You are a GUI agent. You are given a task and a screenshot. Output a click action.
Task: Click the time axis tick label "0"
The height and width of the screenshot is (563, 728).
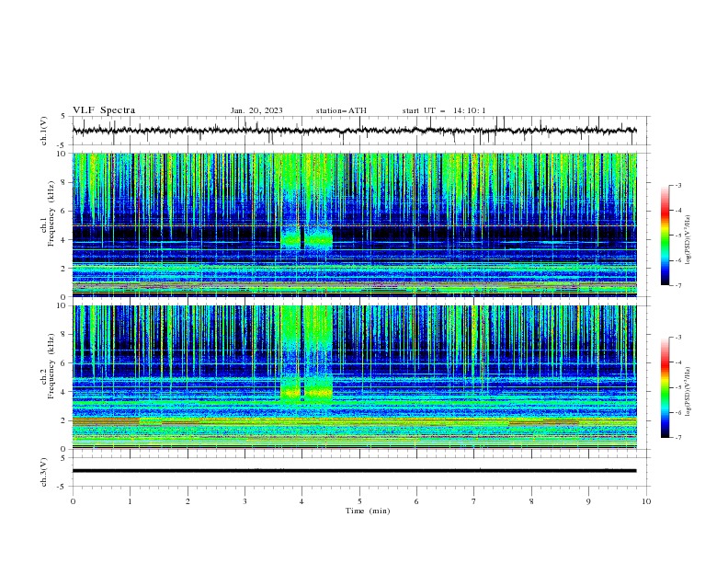(x=73, y=501)
